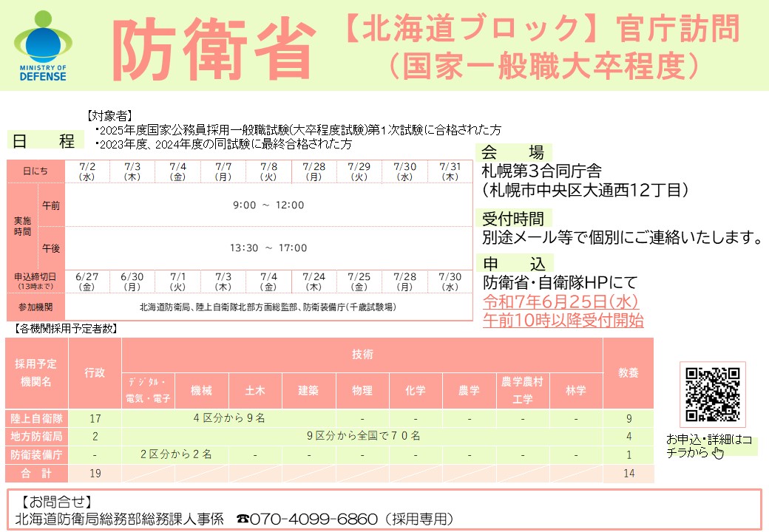The width and height of the screenshot is (769, 532).
Task: Select the 6/27 (金) deadline cell
Action: [x=87, y=282]
